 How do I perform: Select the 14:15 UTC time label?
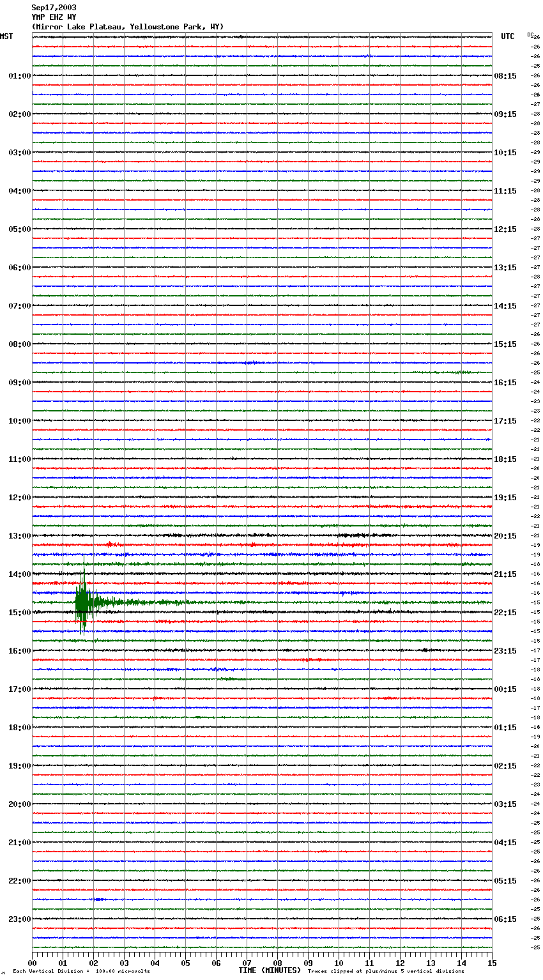pyautogui.click(x=505, y=306)
